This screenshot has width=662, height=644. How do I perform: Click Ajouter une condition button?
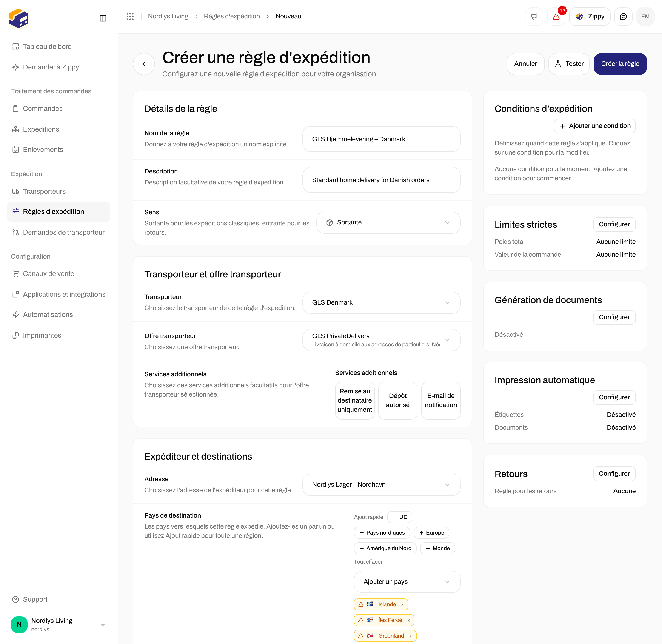pyautogui.click(x=595, y=126)
